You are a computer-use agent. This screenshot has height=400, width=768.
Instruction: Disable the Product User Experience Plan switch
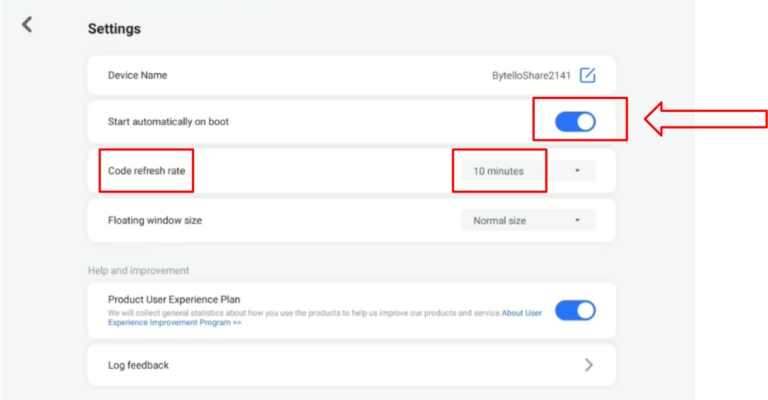tap(575, 310)
